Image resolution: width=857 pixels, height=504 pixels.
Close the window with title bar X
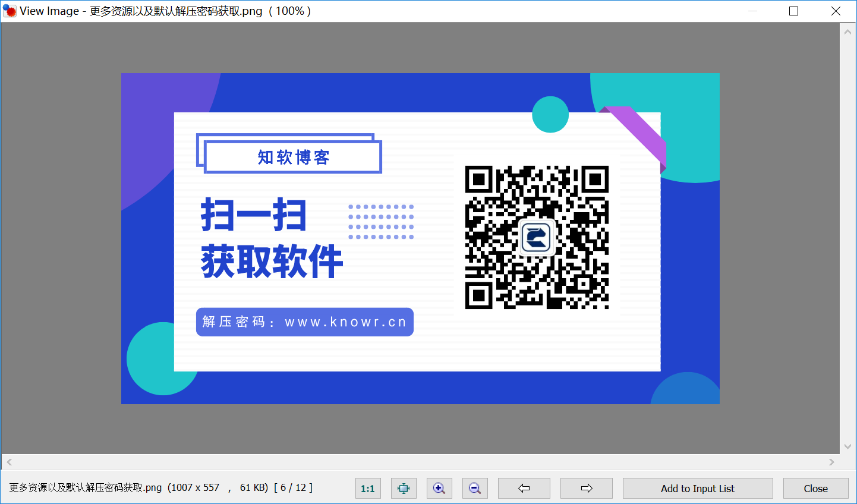[x=836, y=11]
